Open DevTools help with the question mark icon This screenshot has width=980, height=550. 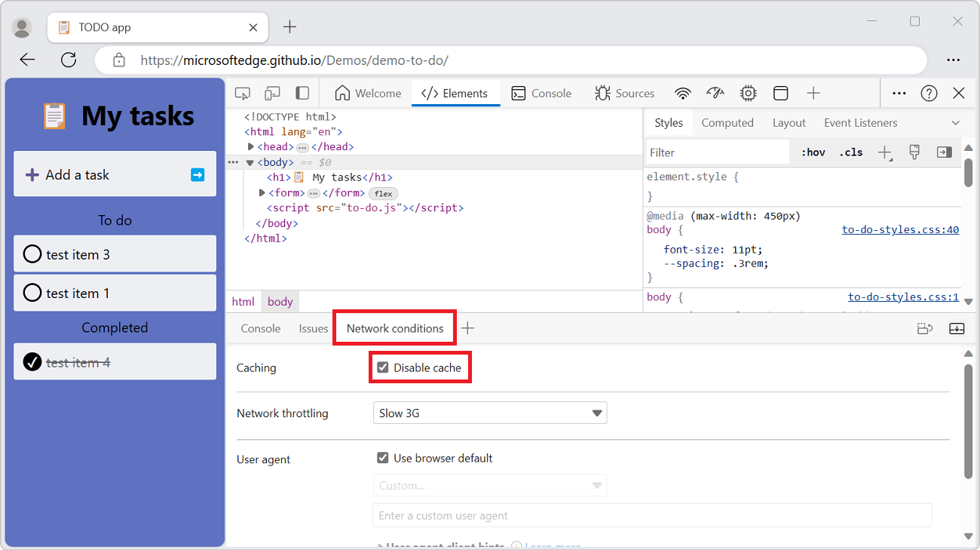click(929, 93)
